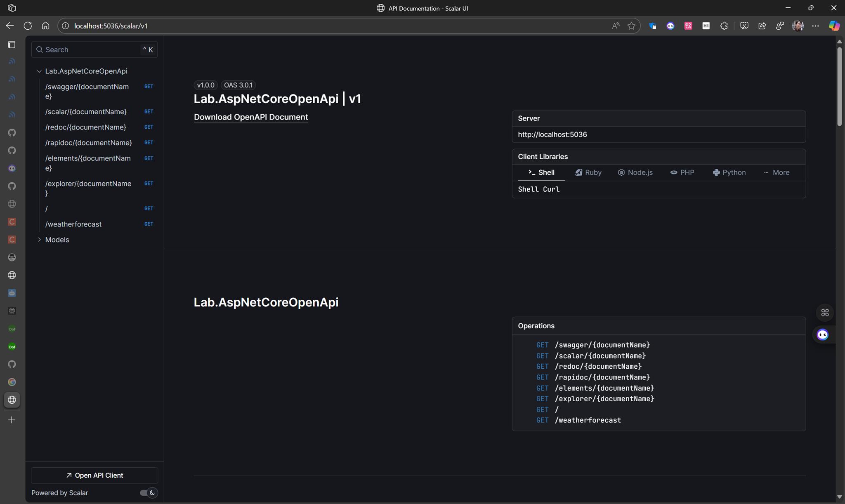
Task: Open Copilot from the browser toolbar
Action: tap(834, 26)
